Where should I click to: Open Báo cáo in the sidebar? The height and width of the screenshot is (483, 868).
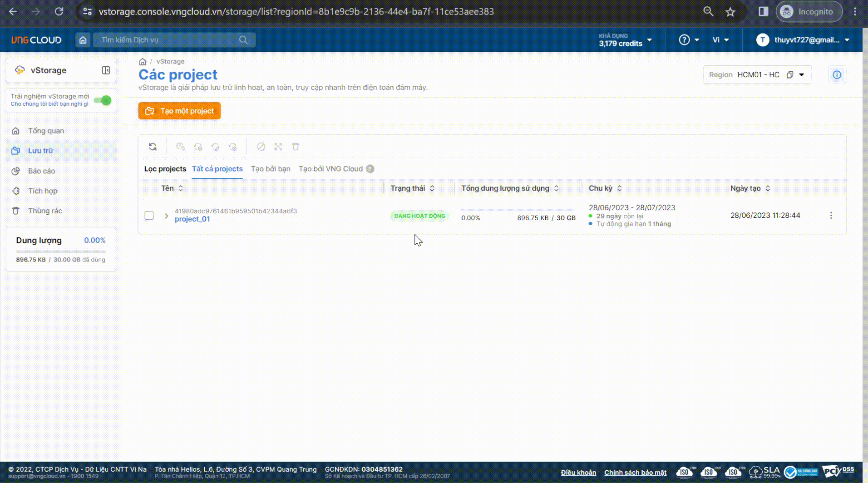click(x=41, y=171)
